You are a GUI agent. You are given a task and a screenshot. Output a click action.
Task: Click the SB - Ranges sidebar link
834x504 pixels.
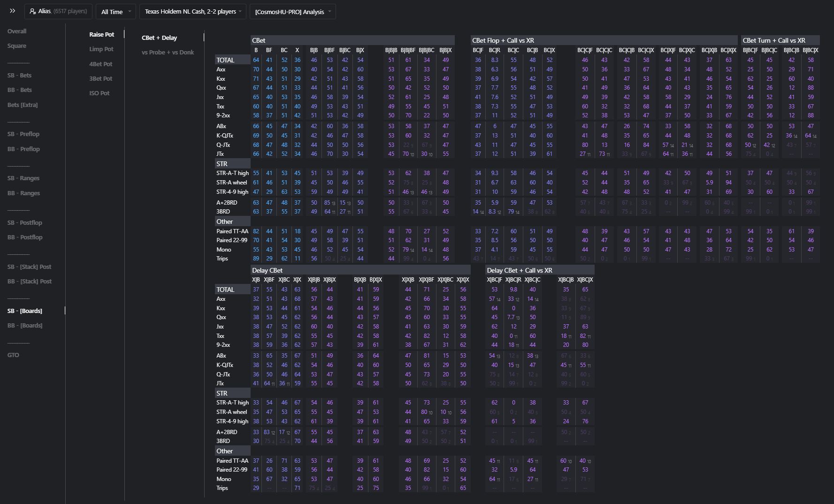(23, 178)
